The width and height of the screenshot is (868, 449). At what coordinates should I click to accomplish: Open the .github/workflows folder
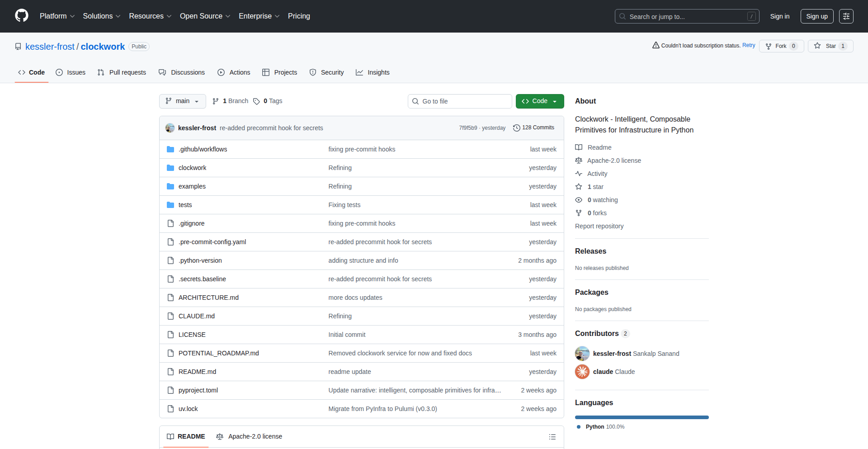coord(203,149)
